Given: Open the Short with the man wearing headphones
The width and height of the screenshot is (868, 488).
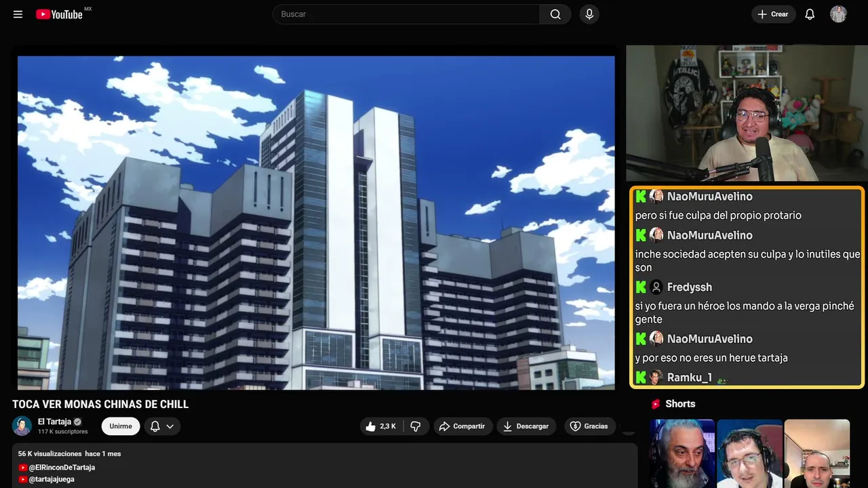Looking at the screenshot, I should click(749, 453).
